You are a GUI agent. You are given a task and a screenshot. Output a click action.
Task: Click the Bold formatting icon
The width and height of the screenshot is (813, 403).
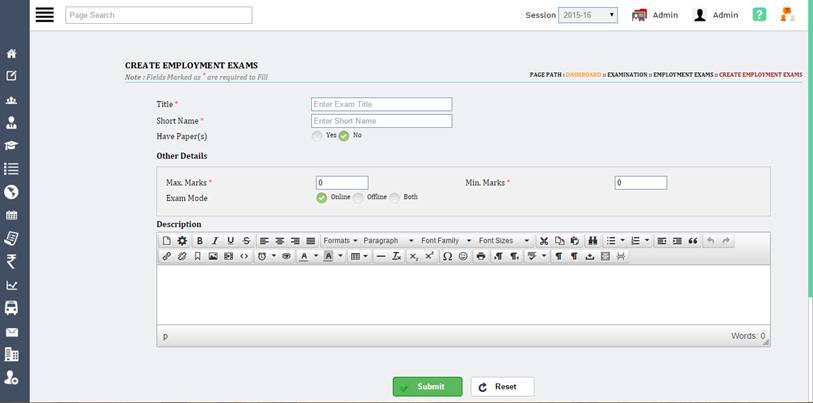(200, 241)
